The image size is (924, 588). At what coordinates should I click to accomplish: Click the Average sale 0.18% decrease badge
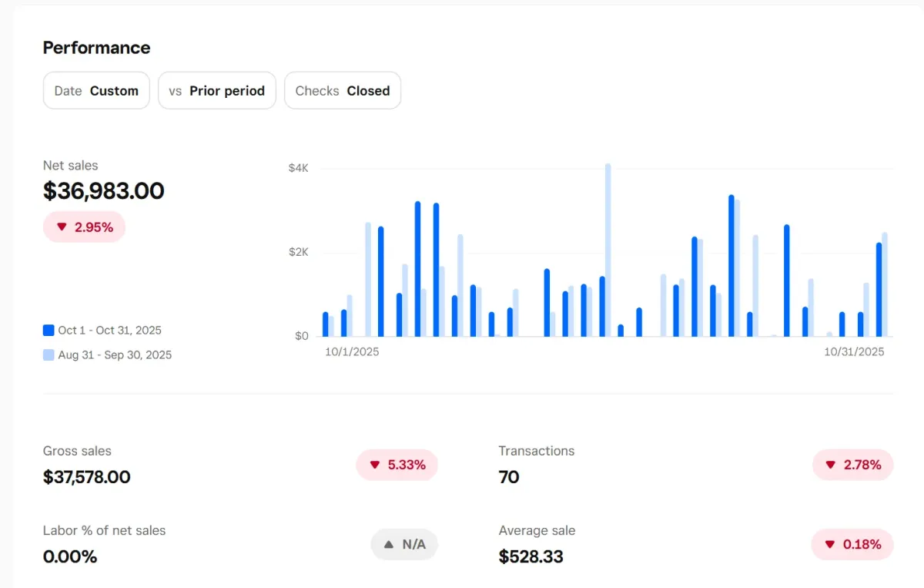[852, 544]
